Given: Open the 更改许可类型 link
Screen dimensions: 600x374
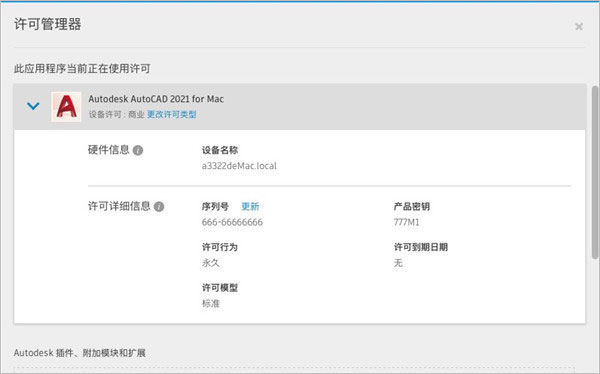Looking at the screenshot, I should click(x=171, y=114).
